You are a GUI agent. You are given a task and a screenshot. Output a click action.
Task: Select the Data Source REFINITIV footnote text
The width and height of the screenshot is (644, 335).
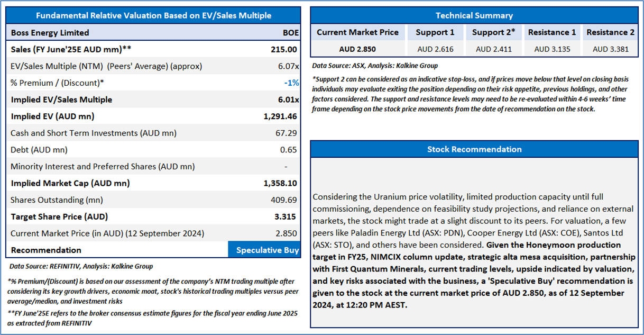point(81,266)
